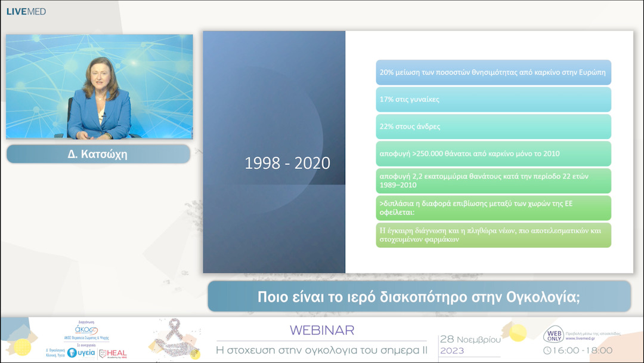Click the 'Η έγκαιρη διάγνωση' bullet
This screenshot has width=644, height=363.
pos(493,235)
